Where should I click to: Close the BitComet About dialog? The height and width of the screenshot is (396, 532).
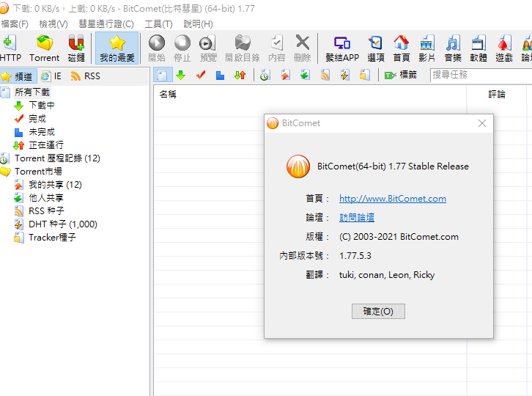(x=481, y=123)
